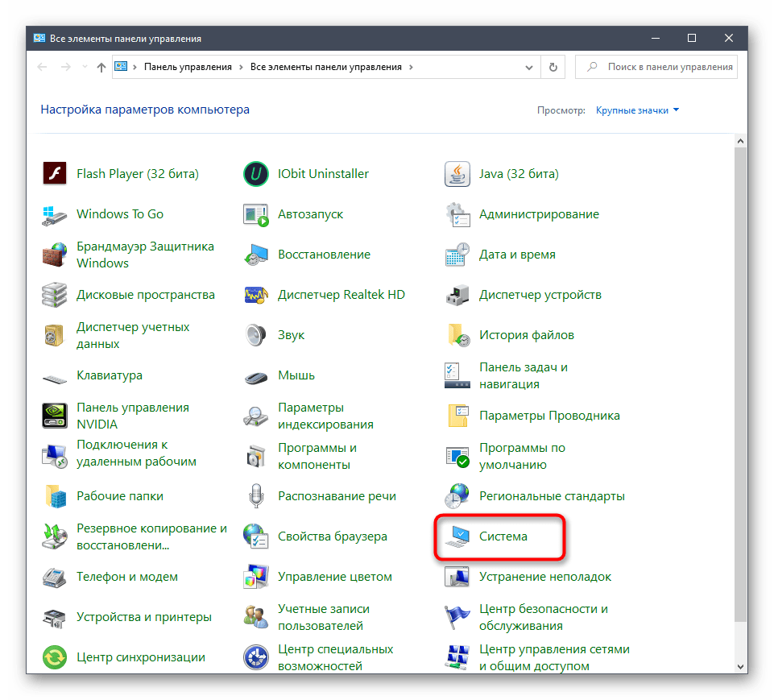Click the Панель управления NVIDIA icon
774x700 pixels.
(x=54, y=416)
